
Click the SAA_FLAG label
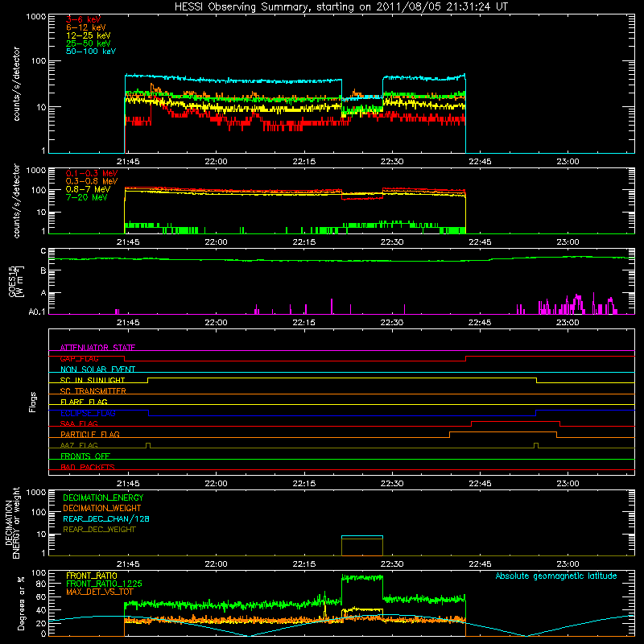click(x=79, y=423)
